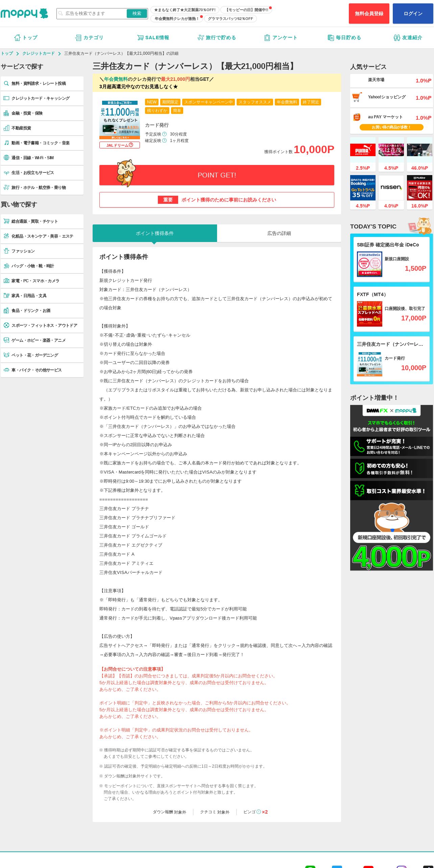
Task: Open 三井住友カード 10,000P topic card
Action: [x=391, y=359]
